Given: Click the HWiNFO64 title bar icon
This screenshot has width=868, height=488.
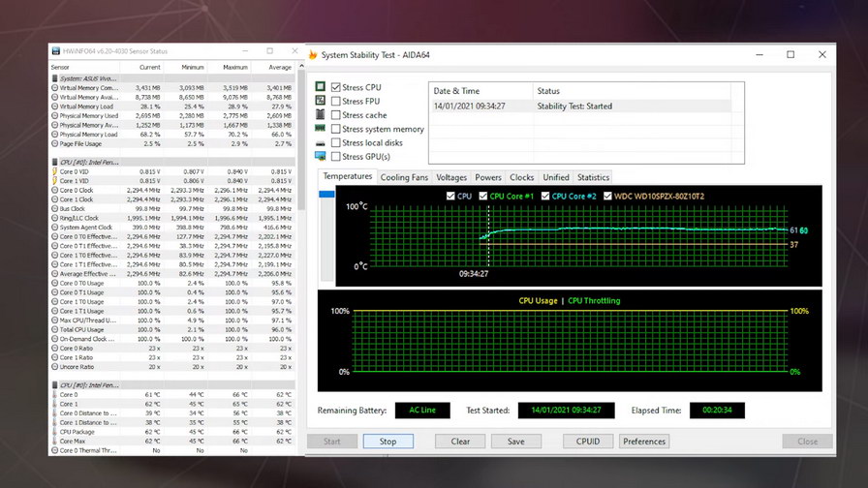Looking at the screenshot, I should (x=56, y=50).
